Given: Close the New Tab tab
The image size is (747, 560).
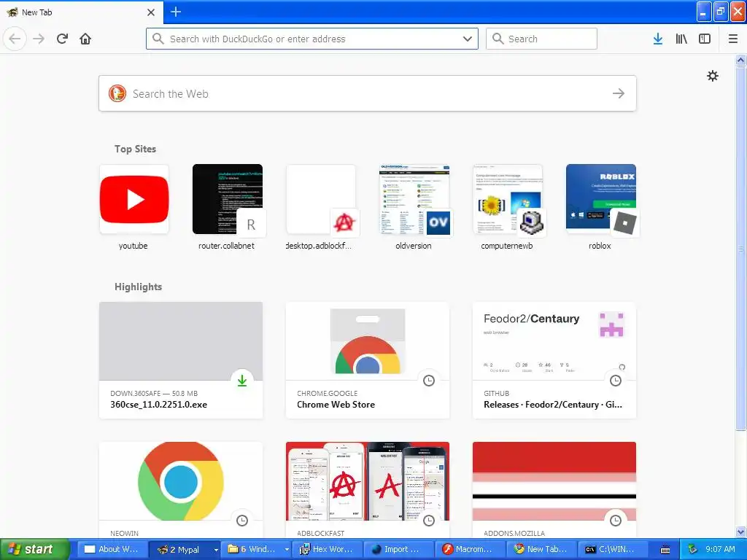Looking at the screenshot, I should (151, 12).
